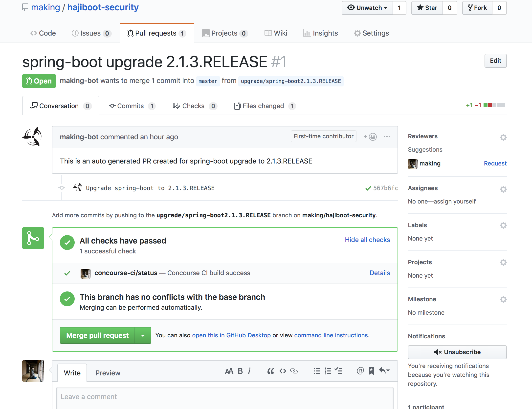
Task: Add a task list using toolbar icon
Action: click(338, 370)
